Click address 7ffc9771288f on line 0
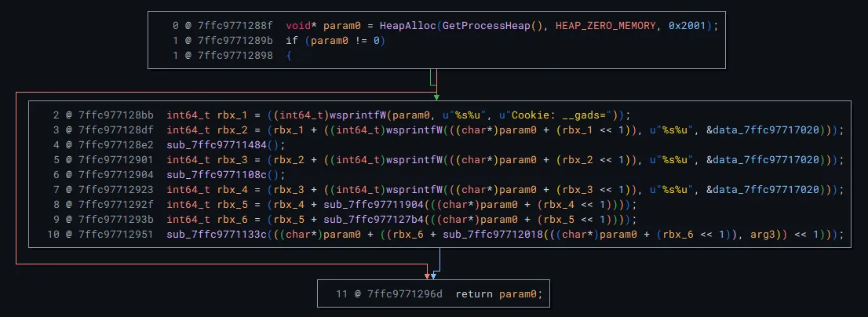868x317 pixels. 235,25
